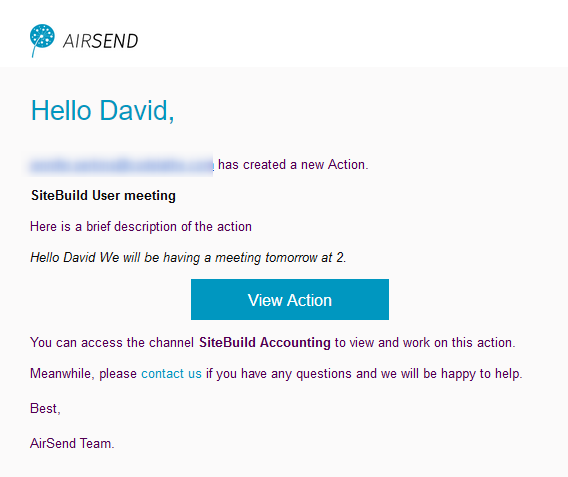The height and width of the screenshot is (477, 568).
Task: Click the AirSend Team signature text
Action: pyautogui.click(x=72, y=443)
